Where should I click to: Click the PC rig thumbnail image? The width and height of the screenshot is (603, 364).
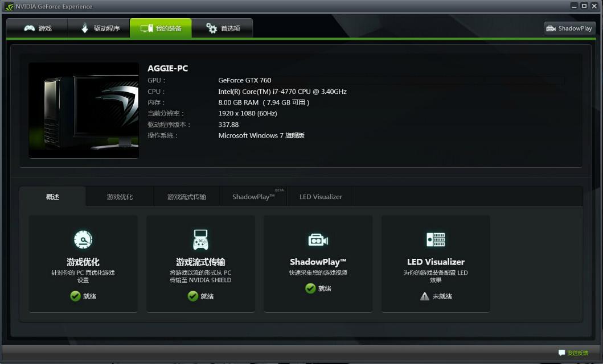(84, 110)
